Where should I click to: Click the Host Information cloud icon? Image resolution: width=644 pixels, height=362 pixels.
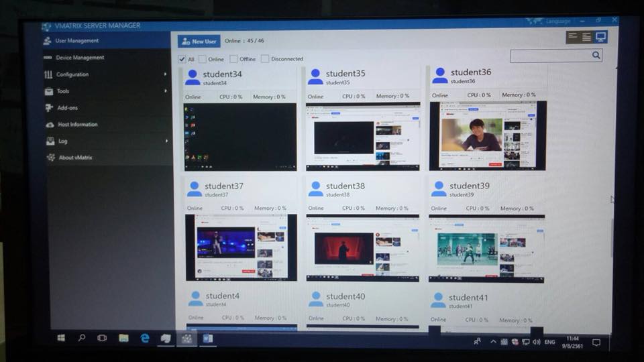(x=50, y=125)
